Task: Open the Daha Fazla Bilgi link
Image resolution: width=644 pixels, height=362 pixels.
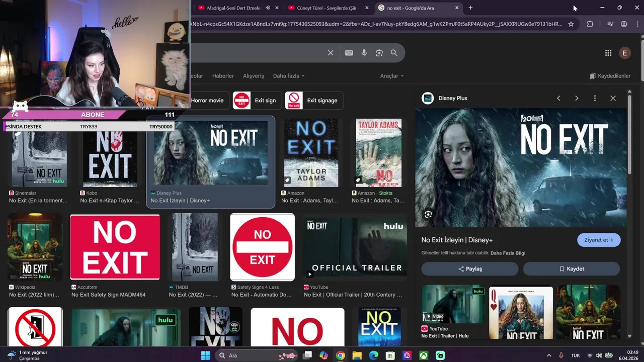Action: click(x=508, y=253)
